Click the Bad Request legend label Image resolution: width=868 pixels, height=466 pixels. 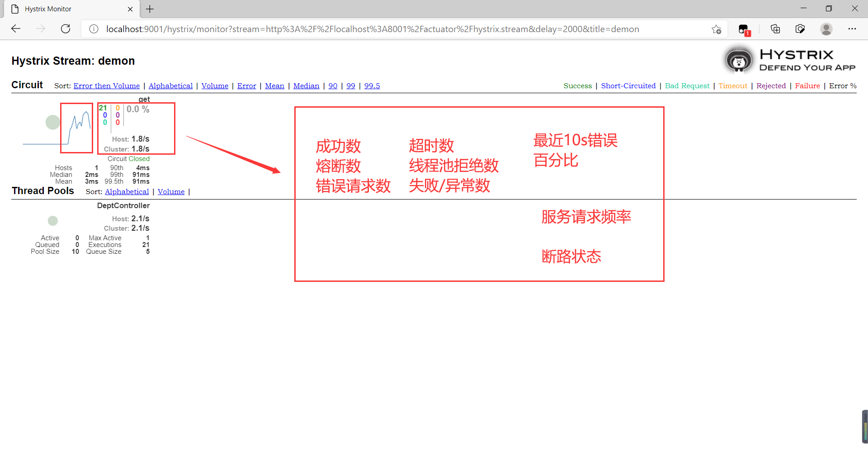pyautogui.click(x=687, y=86)
